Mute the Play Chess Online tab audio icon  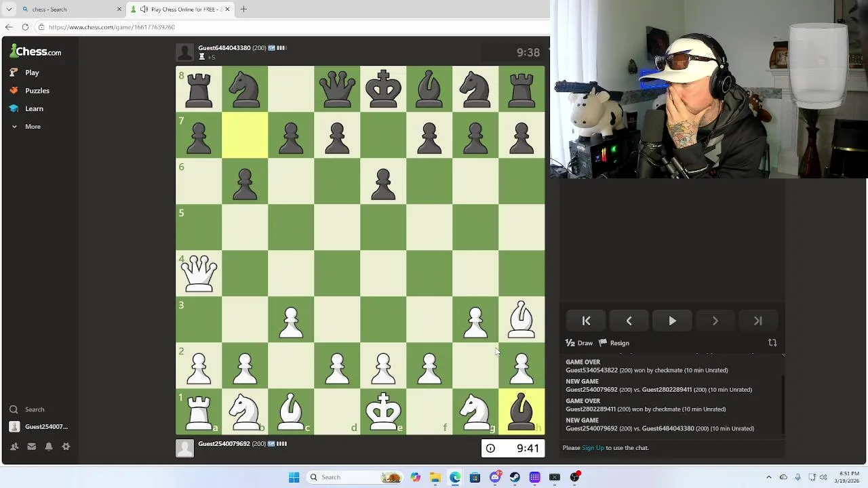tap(144, 9)
